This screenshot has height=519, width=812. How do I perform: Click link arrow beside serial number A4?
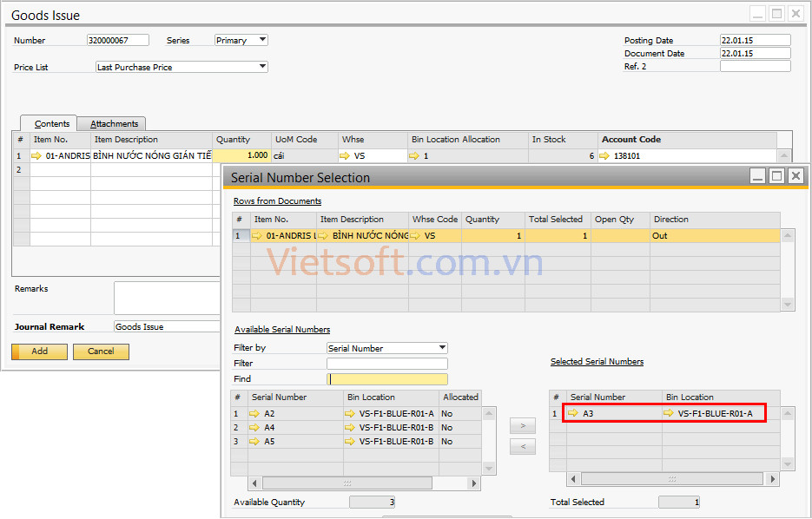[256, 428]
